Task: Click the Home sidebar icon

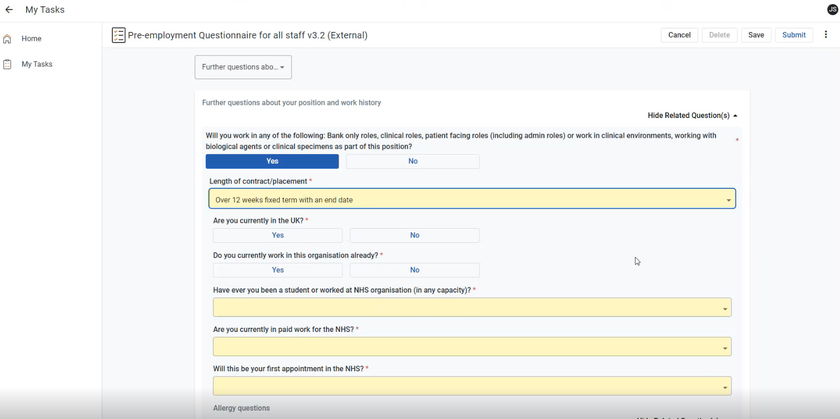Action: [x=7, y=39]
